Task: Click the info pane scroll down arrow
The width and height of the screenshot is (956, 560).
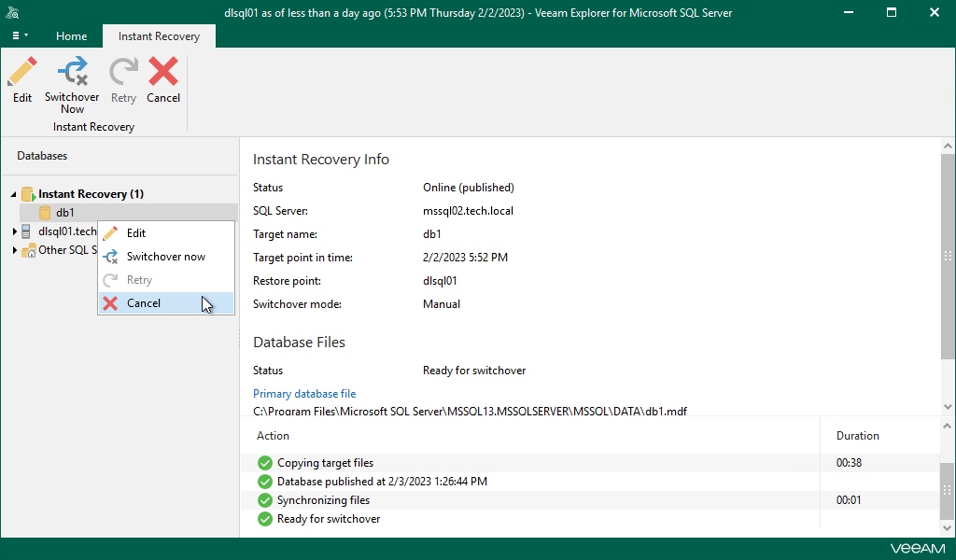Action: (948, 406)
